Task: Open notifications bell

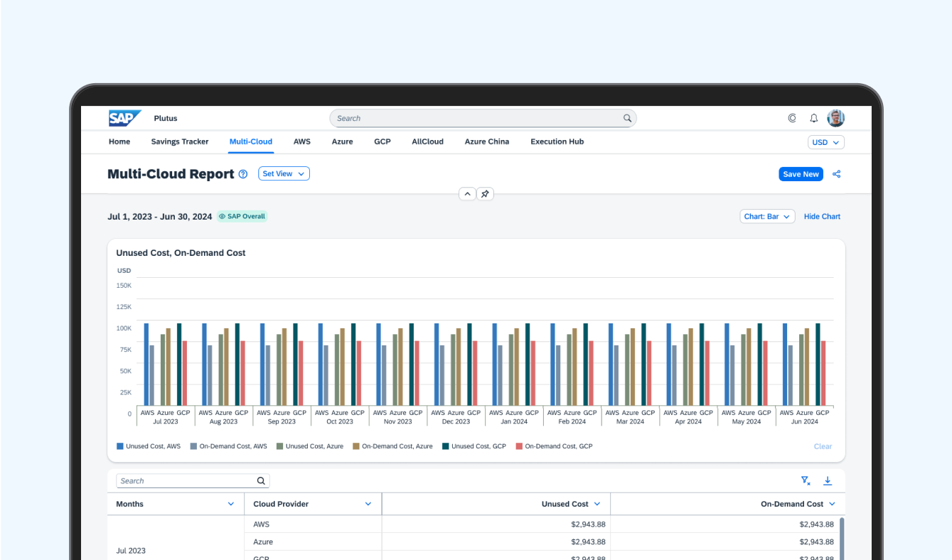Action: 814,119
